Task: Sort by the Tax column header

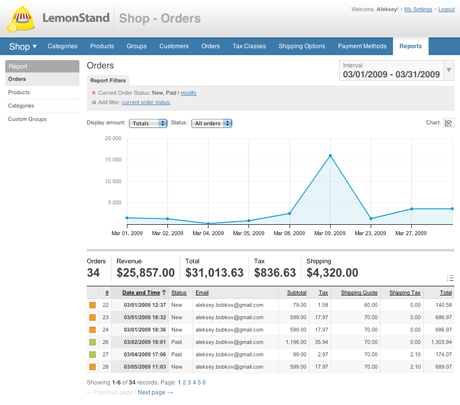Action: coord(323,293)
